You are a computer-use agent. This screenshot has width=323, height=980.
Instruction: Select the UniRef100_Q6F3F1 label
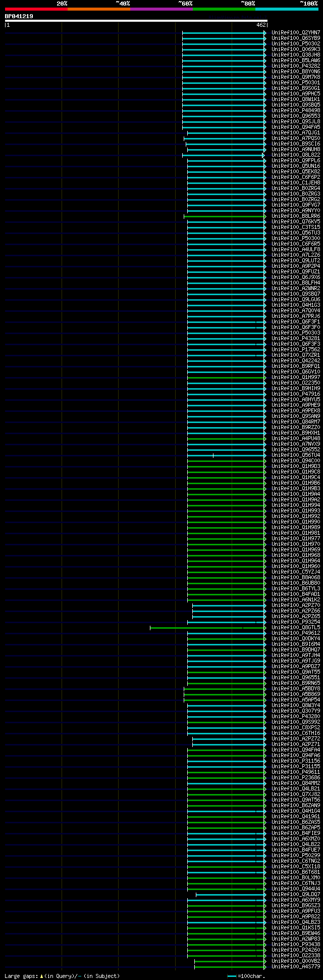[296, 321]
